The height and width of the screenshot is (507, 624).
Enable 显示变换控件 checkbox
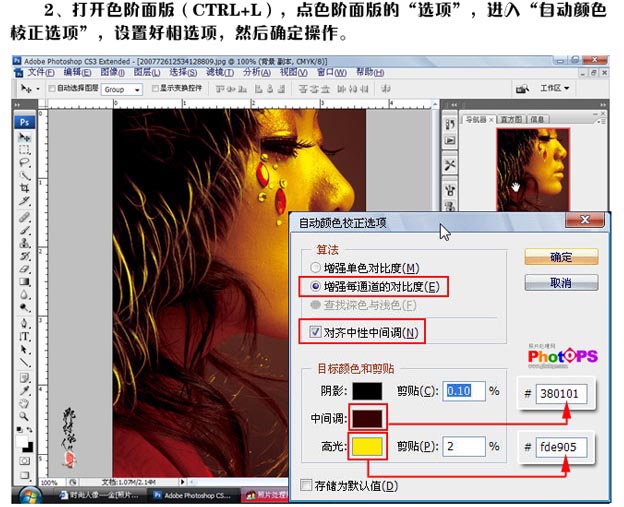click(155, 88)
